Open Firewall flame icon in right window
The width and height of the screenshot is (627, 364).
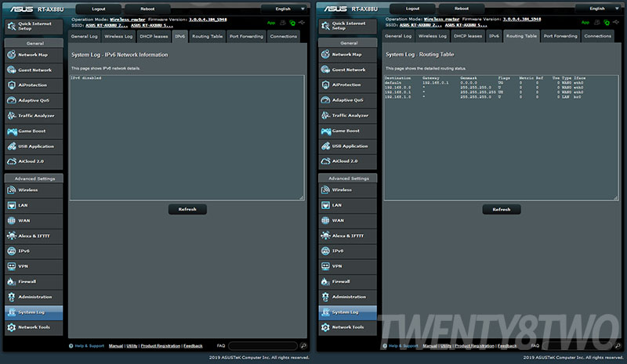click(325, 281)
